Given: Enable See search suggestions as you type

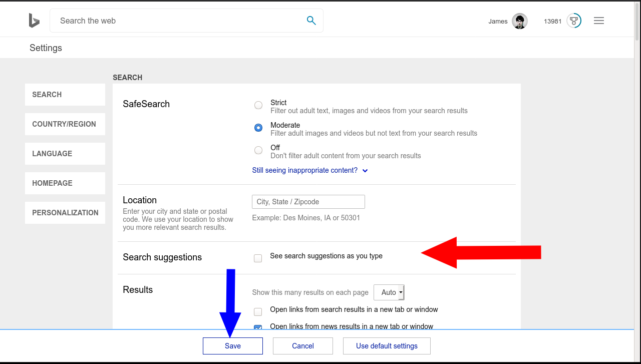Looking at the screenshot, I should tap(258, 258).
